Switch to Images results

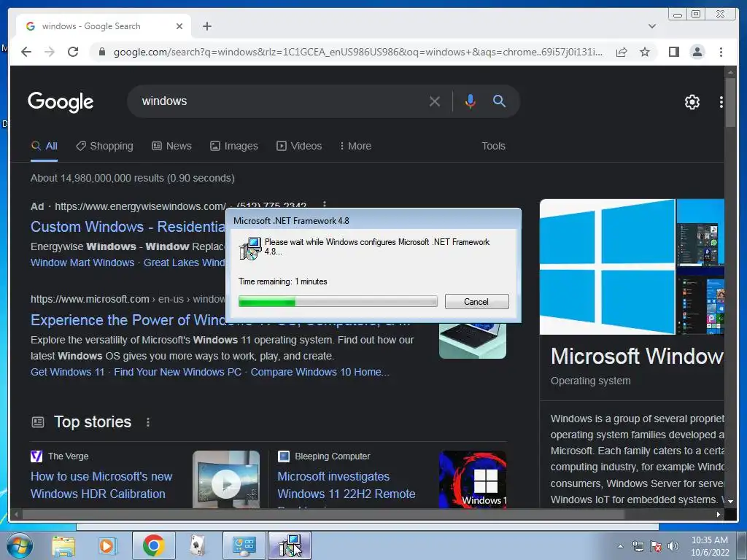pyautogui.click(x=234, y=146)
